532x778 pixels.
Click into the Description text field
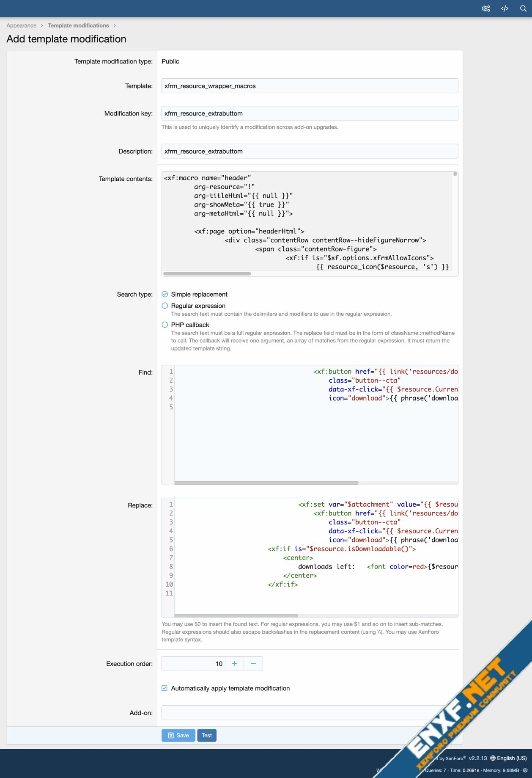(310, 151)
